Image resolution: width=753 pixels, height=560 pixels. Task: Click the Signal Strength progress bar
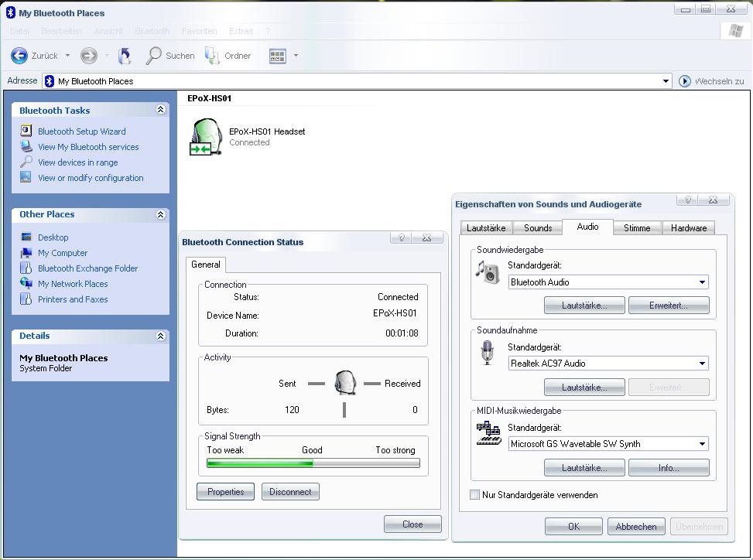click(x=313, y=463)
